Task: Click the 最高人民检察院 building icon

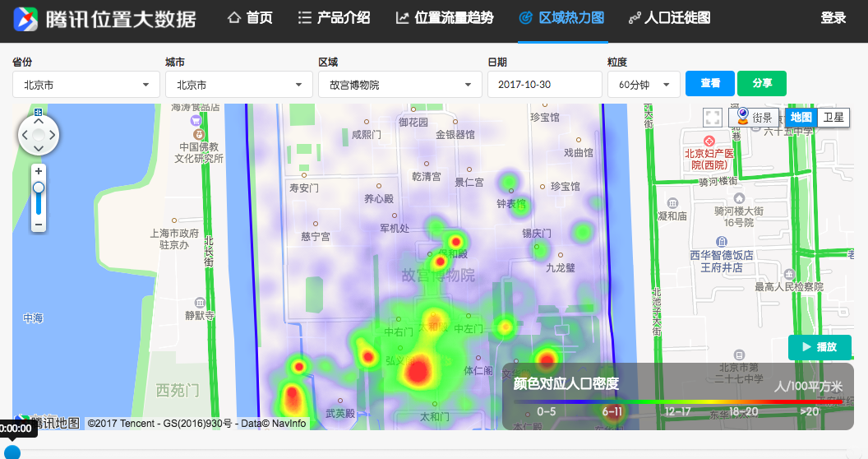Action: point(789,274)
